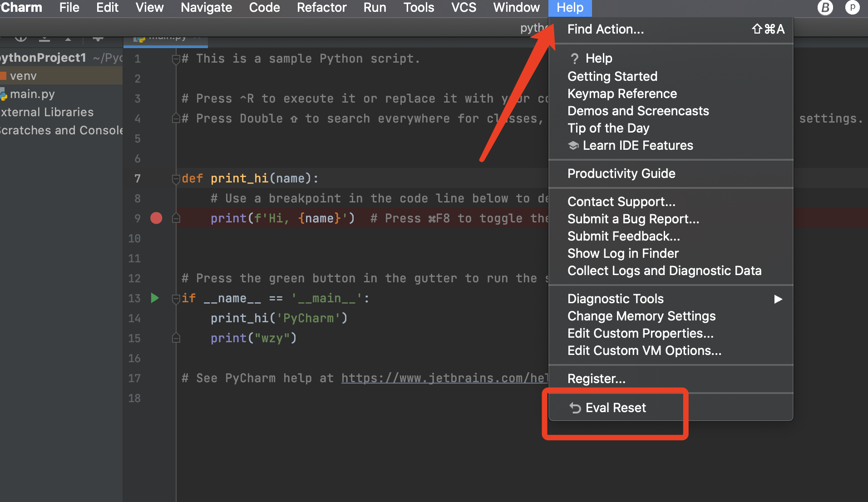Open the View menu
868x502 pixels.
click(149, 8)
